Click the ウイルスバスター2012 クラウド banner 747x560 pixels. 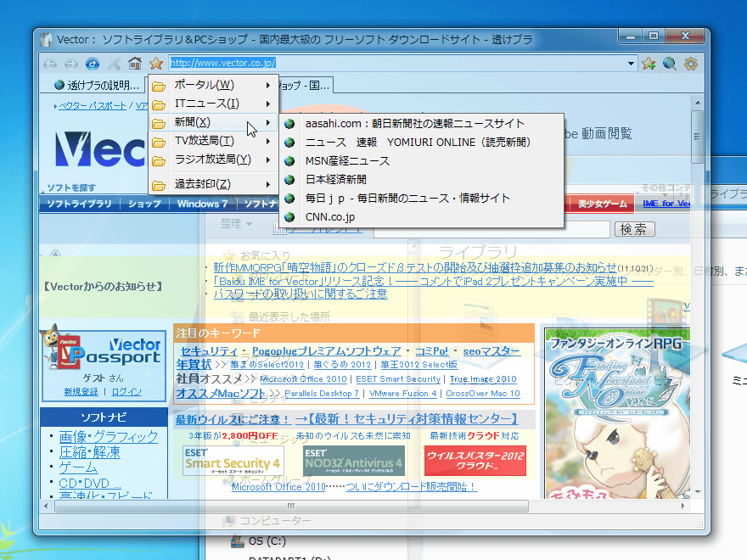(475, 461)
